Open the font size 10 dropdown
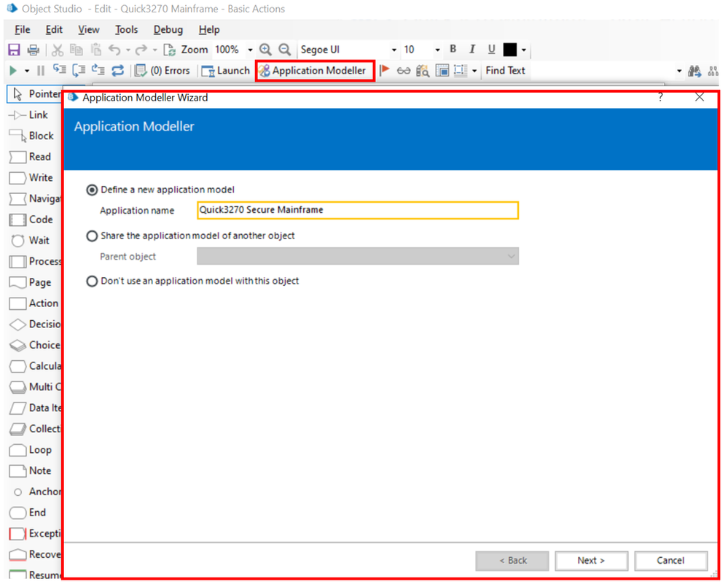Image resolution: width=728 pixels, height=587 pixels. (437, 50)
